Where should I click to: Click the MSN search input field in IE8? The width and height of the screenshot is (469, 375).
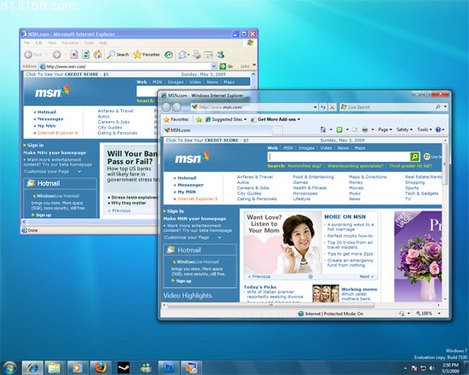pos(339,156)
